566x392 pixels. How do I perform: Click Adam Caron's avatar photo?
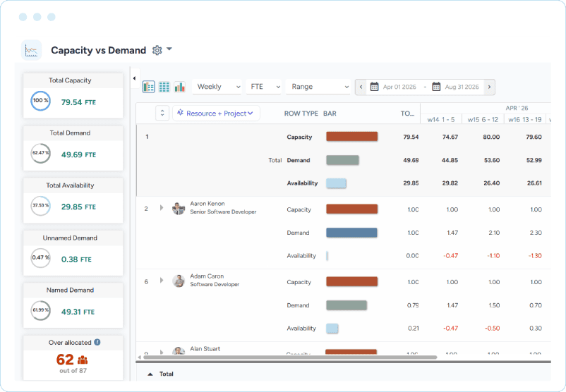coord(179,281)
